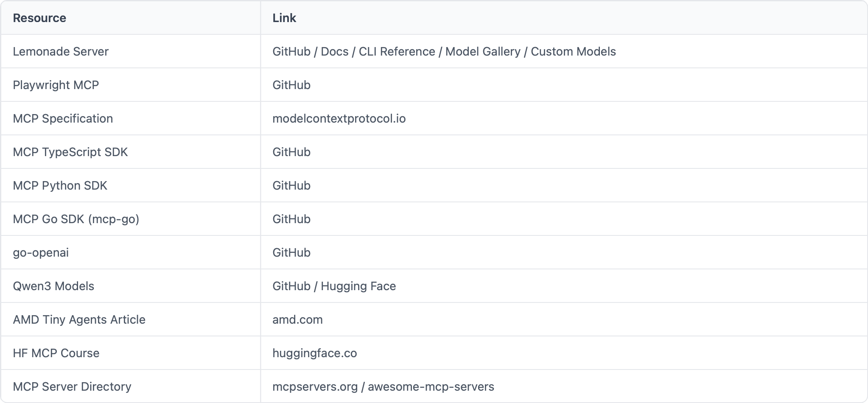Image resolution: width=868 pixels, height=403 pixels.
Task: Open MCP Python SDK GitHub link
Action: pyautogui.click(x=291, y=185)
